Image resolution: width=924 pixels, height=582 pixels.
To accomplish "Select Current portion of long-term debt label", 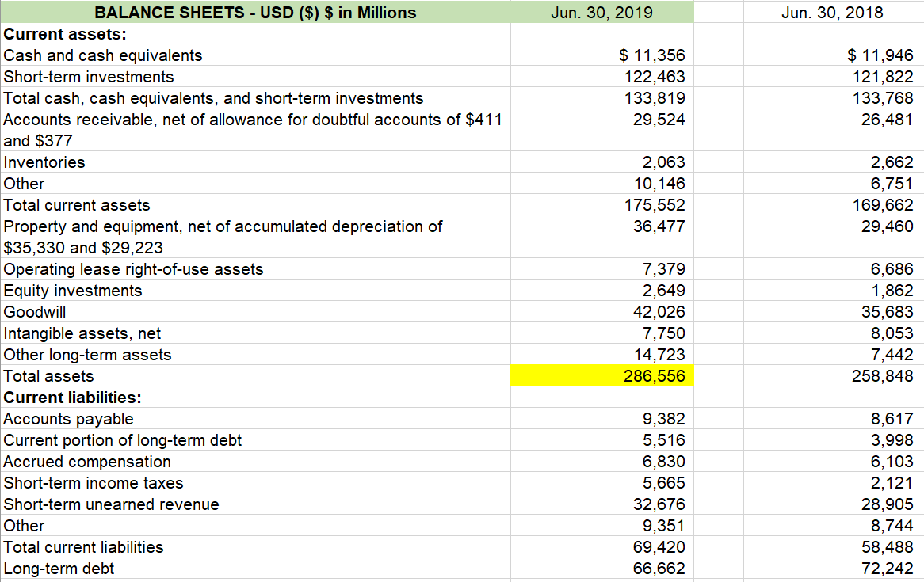I will pos(123,440).
